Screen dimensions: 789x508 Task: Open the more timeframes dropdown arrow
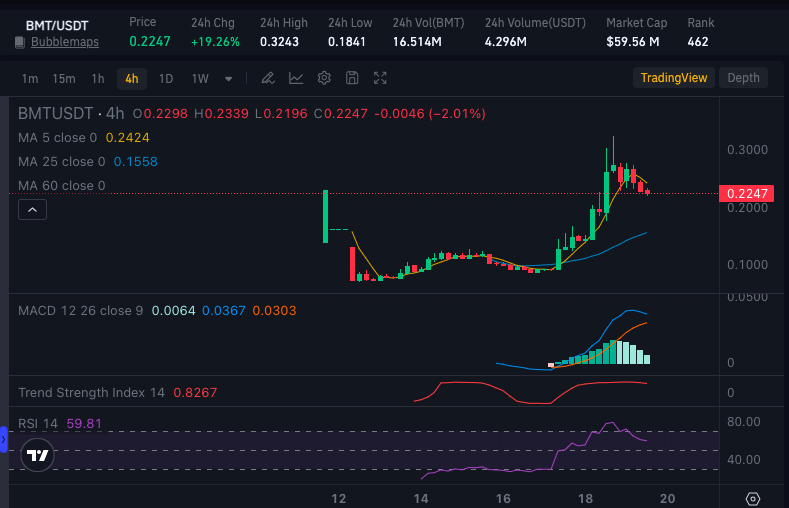228,79
